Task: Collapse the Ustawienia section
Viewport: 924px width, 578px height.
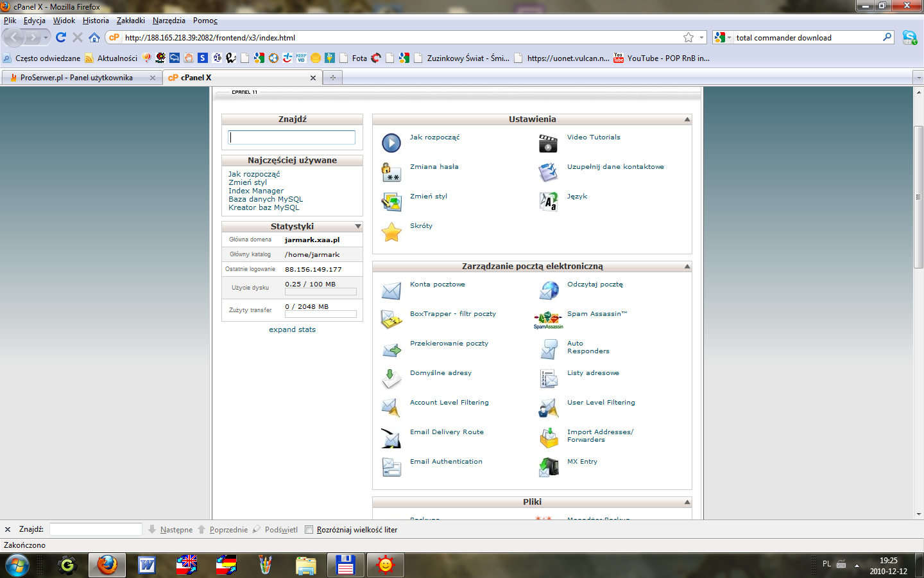Action: point(687,119)
